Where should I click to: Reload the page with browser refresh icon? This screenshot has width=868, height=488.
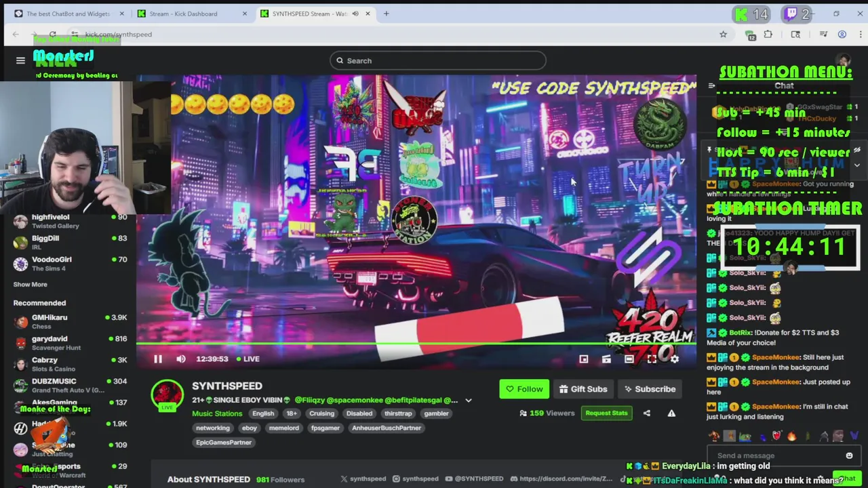[53, 34]
